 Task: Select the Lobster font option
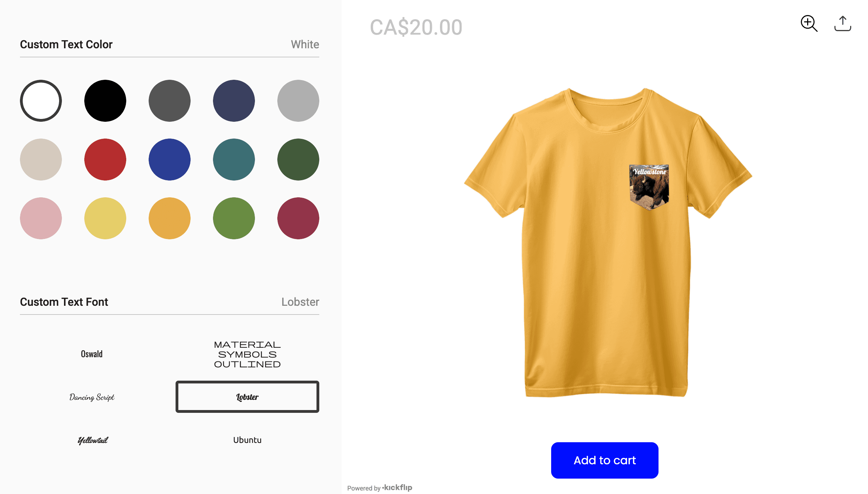[x=247, y=397]
